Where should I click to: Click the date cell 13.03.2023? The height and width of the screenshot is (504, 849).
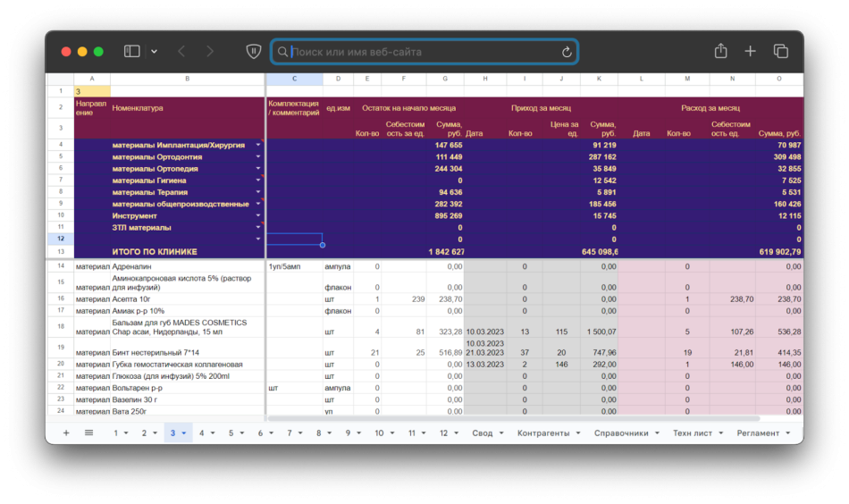(485, 365)
